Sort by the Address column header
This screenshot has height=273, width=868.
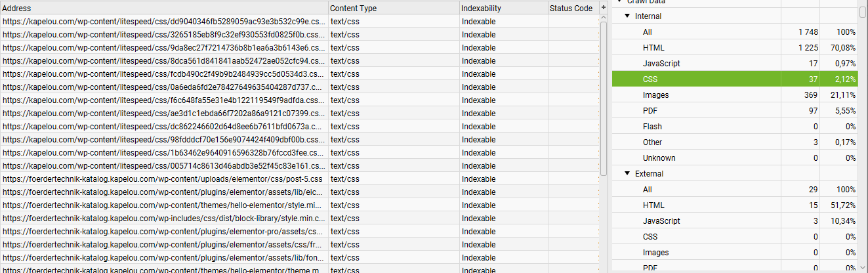pos(164,8)
